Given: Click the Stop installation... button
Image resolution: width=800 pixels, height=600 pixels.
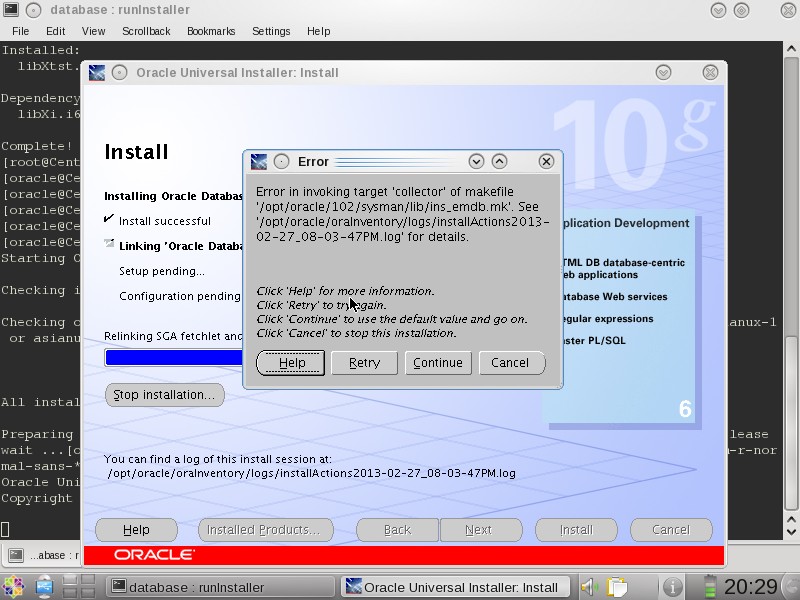Looking at the screenshot, I should pyautogui.click(x=164, y=395).
